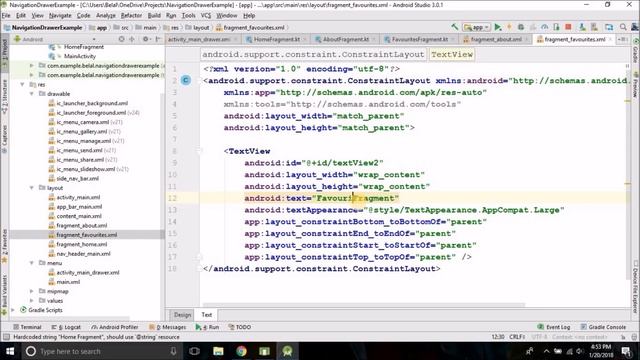Screen dimensions: 640x360
Task: Open Project panel settings gear
Action: [x=145, y=39]
